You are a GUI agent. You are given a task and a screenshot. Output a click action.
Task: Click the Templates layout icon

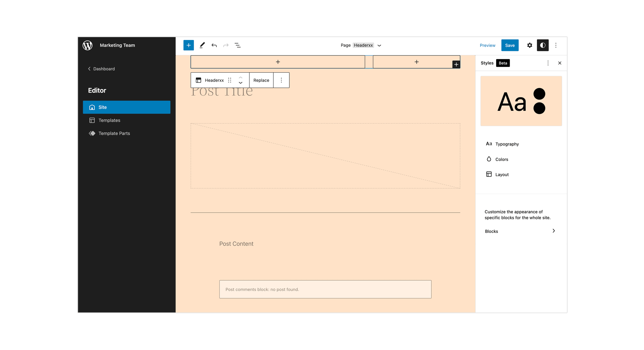tap(92, 121)
